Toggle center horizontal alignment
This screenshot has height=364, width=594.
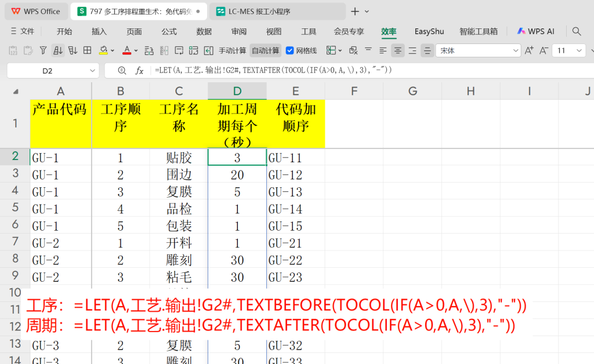[398, 50]
